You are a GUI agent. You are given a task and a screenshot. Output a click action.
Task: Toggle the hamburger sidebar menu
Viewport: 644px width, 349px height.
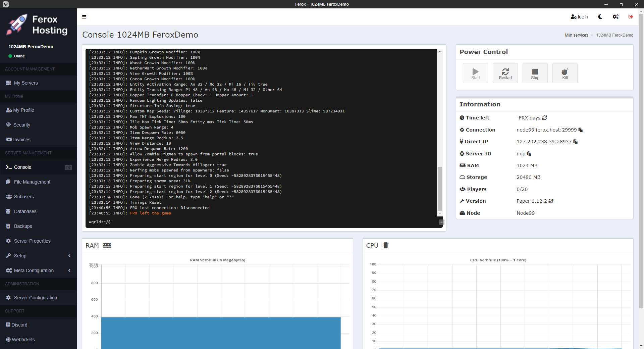(84, 17)
